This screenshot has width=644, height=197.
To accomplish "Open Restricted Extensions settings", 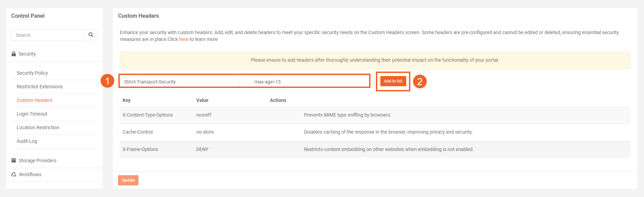I will point(40,87).
